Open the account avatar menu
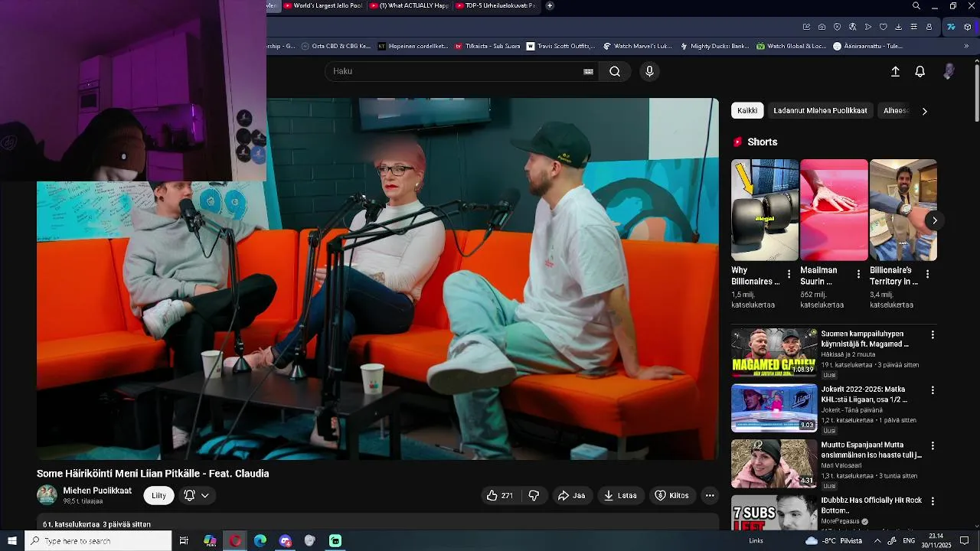The image size is (980, 551). (949, 71)
